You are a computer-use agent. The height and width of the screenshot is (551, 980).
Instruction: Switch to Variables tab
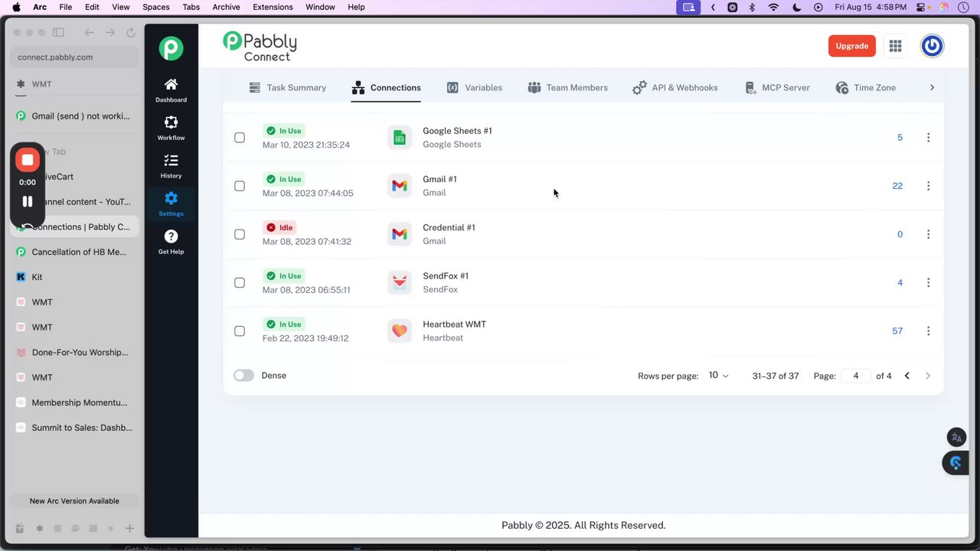click(x=475, y=88)
